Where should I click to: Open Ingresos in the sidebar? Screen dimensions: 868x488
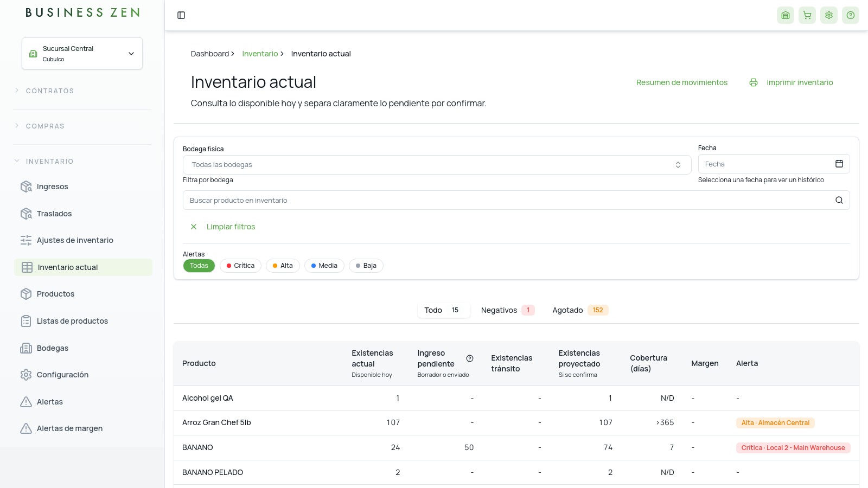tap(83, 187)
